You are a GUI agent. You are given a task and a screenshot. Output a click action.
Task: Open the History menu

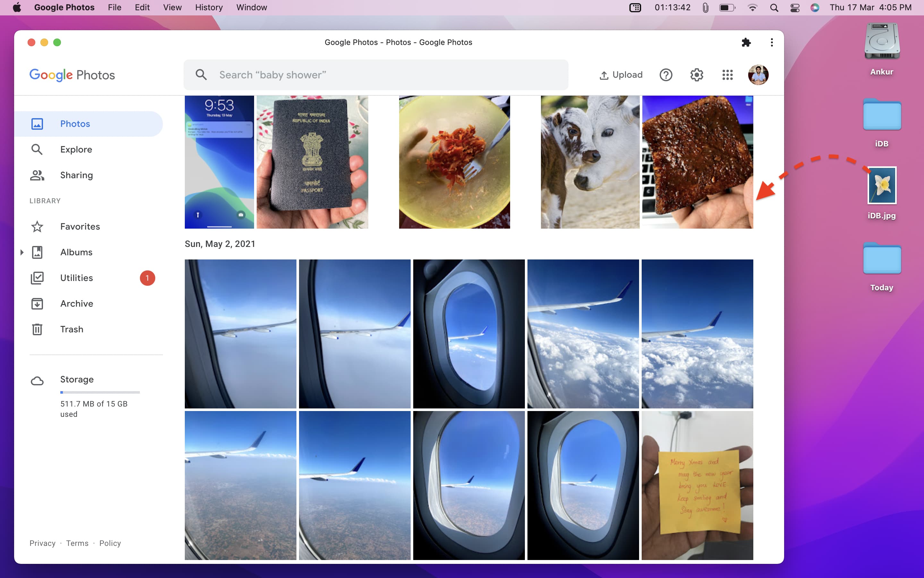pyautogui.click(x=209, y=7)
